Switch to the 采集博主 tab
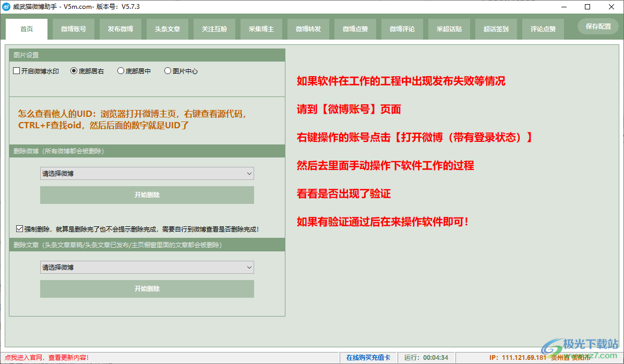This screenshot has width=624, height=364. point(261,29)
